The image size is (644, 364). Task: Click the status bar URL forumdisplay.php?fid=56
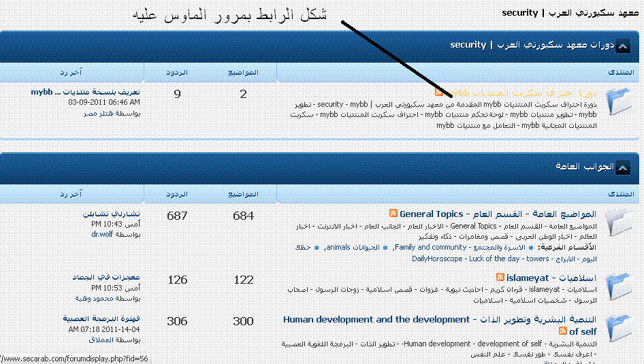tap(74, 359)
